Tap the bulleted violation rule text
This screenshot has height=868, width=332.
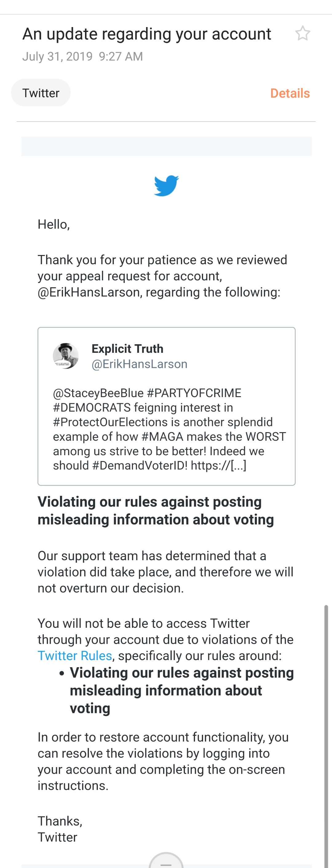(x=181, y=690)
